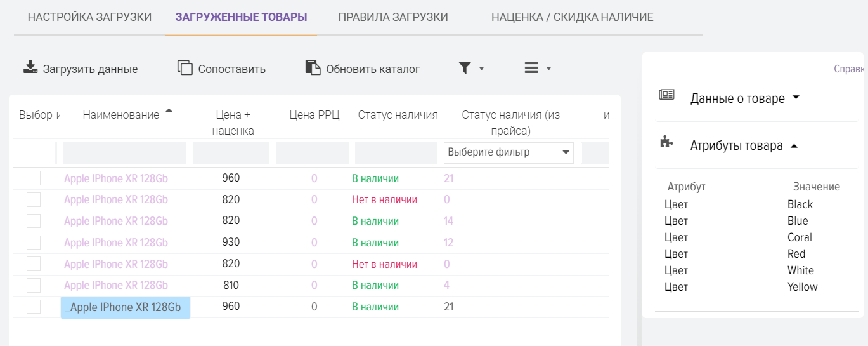The height and width of the screenshot is (346, 868).
Task: Click the Данные о товаре newspaper icon
Action: coord(666,95)
